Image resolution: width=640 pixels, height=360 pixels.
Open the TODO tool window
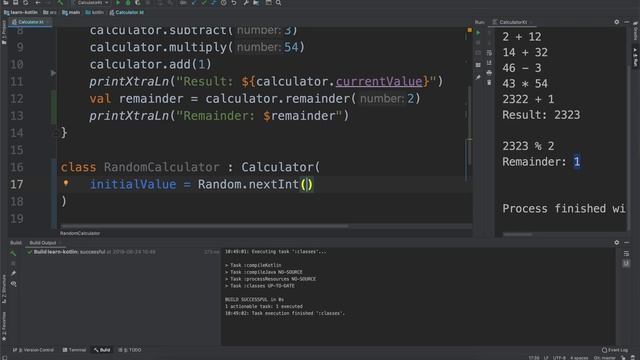[130, 350]
